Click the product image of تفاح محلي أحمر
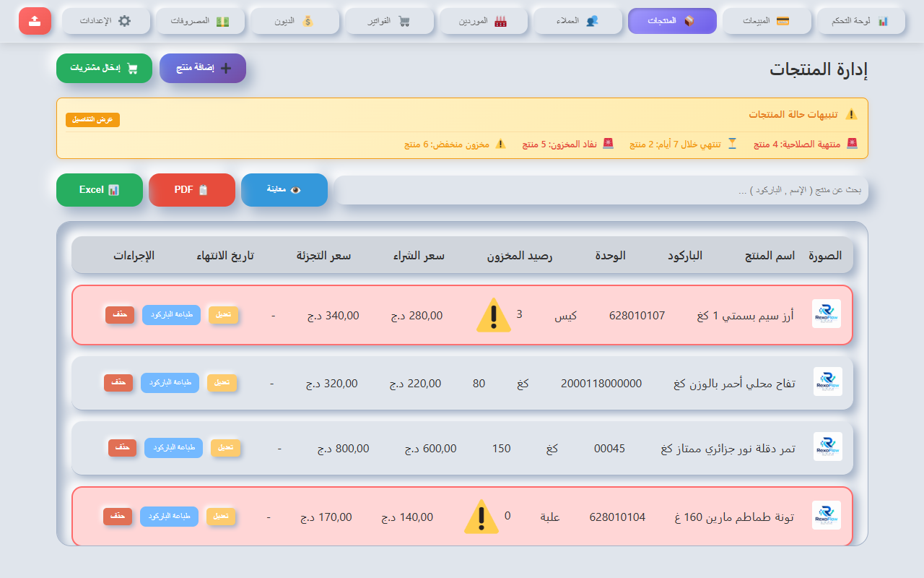Screen dimensions: 924x578 [827, 381]
